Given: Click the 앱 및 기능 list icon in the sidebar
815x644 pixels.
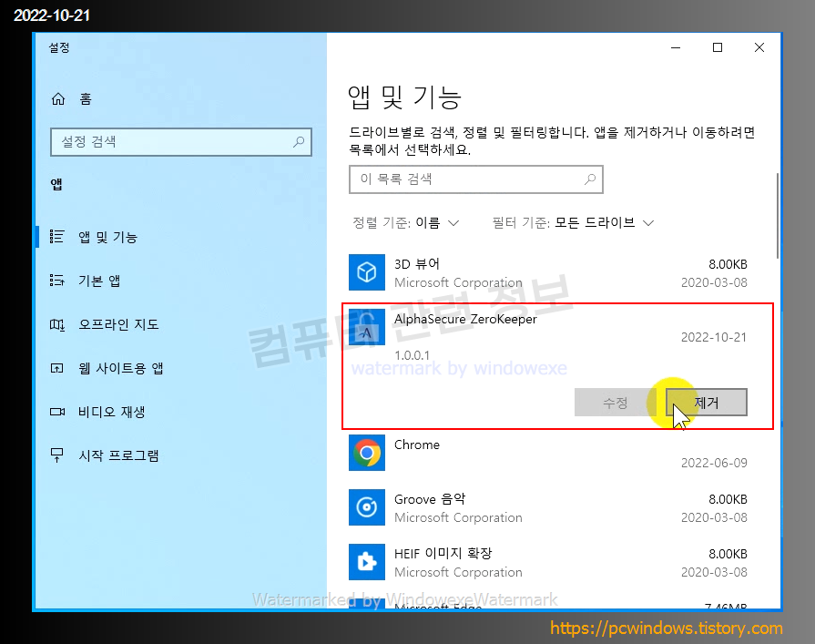Looking at the screenshot, I should tap(56, 237).
